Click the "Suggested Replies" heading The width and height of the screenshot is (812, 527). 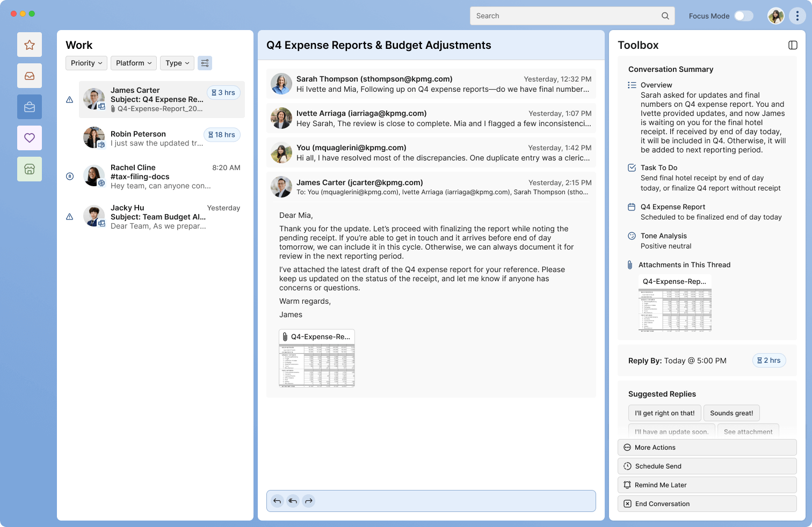coord(662,394)
